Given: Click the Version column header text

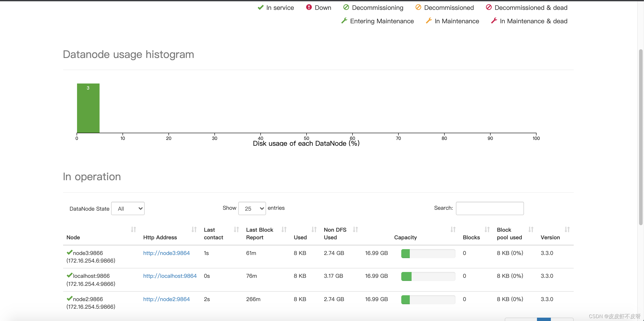Looking at the screenshot, I should click(x=550, y=238).
